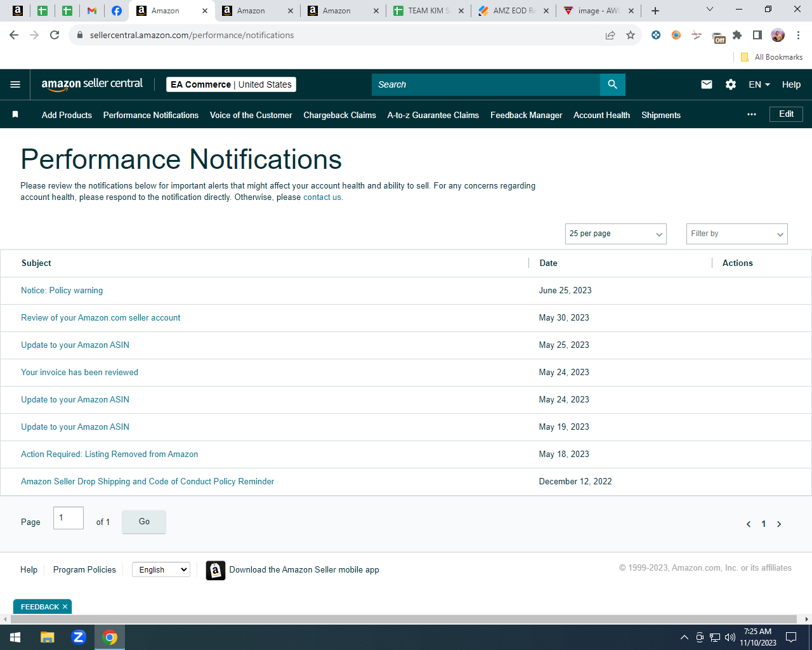Open A-to-z Guarantee Claims
Viewport: 812px width, 650px height.
click(x=433, y=115)
